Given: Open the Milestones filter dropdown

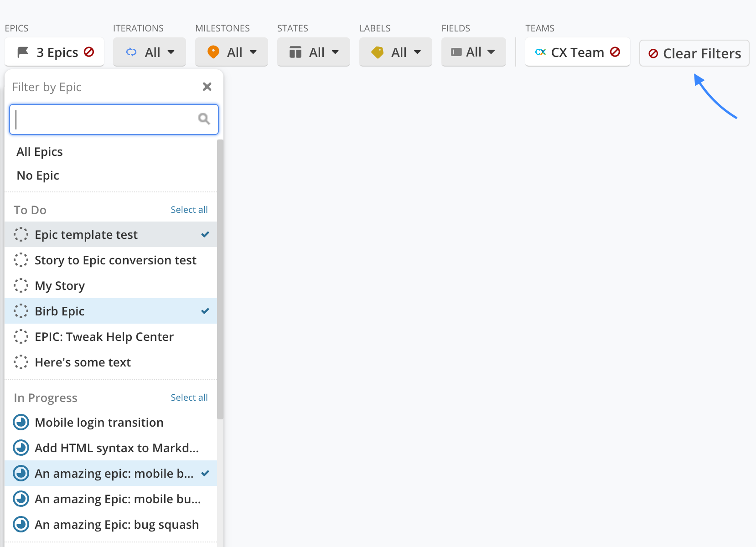Looking at the screenshot, I should click(232, 52).
